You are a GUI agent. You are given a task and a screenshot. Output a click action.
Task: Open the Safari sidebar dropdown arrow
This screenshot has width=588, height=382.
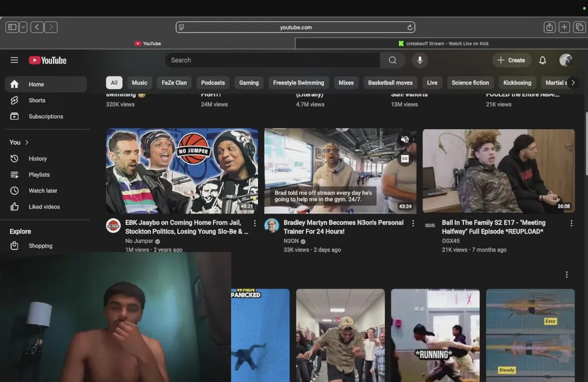tap(23, 27)
